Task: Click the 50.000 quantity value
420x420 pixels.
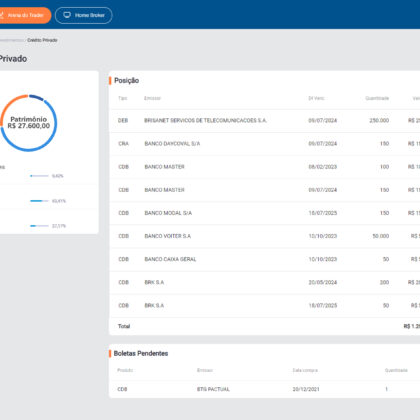Action: click(x=381, y=236)
